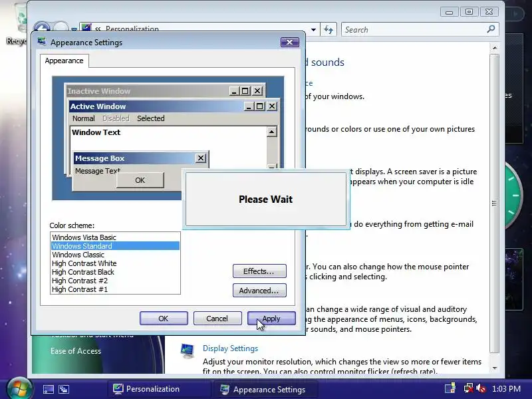Click the Cancel button
The image size is (532, 399).
click(217, 319)
